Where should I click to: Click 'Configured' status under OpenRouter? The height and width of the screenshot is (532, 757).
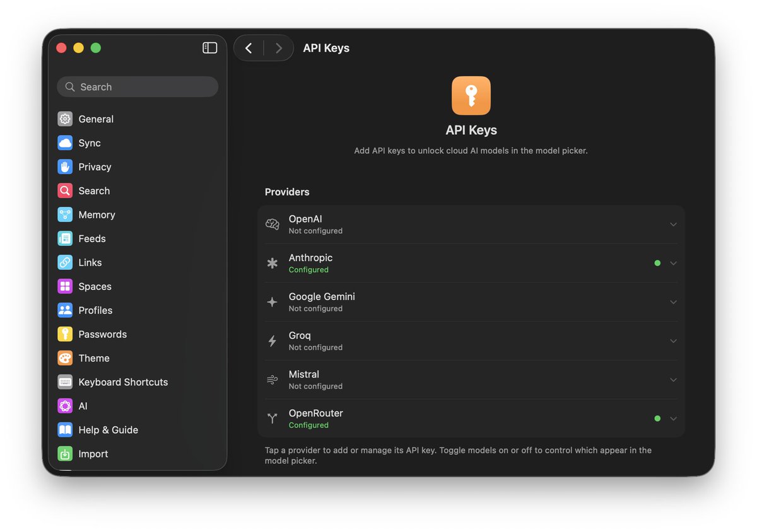click(x=308, y=425)
